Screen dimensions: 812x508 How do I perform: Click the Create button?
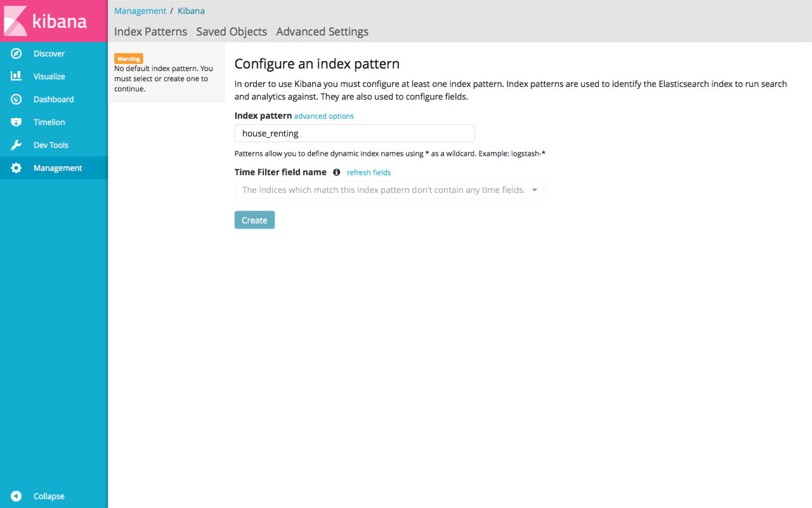click(x=254, y=220)
